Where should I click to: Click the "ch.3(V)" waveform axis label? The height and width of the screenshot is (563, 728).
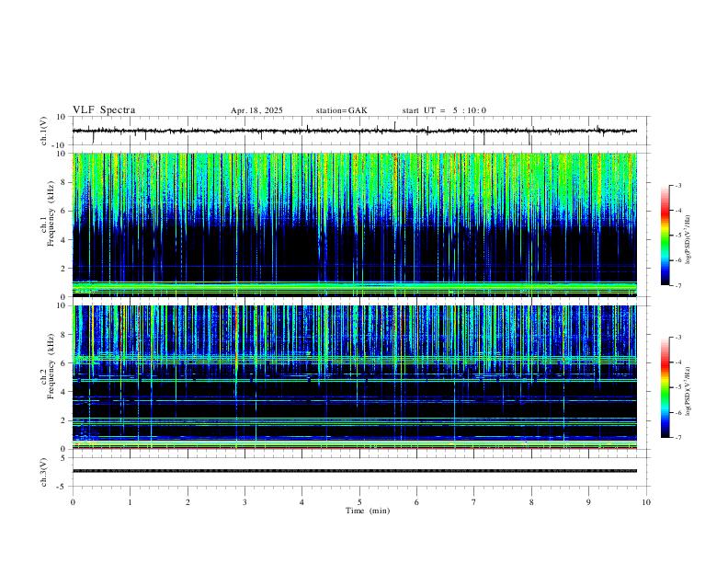[44, 472]
